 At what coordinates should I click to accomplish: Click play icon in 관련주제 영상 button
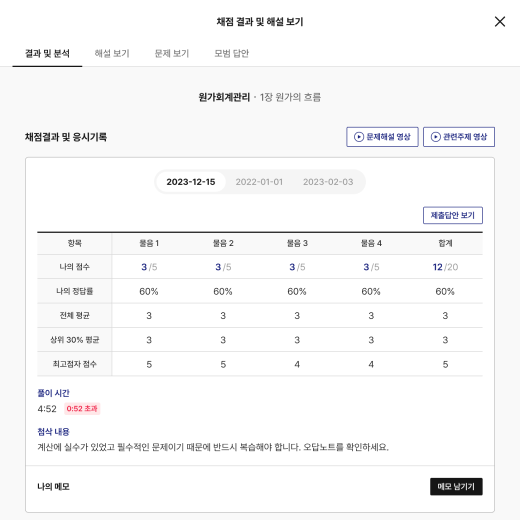point(436,137)
